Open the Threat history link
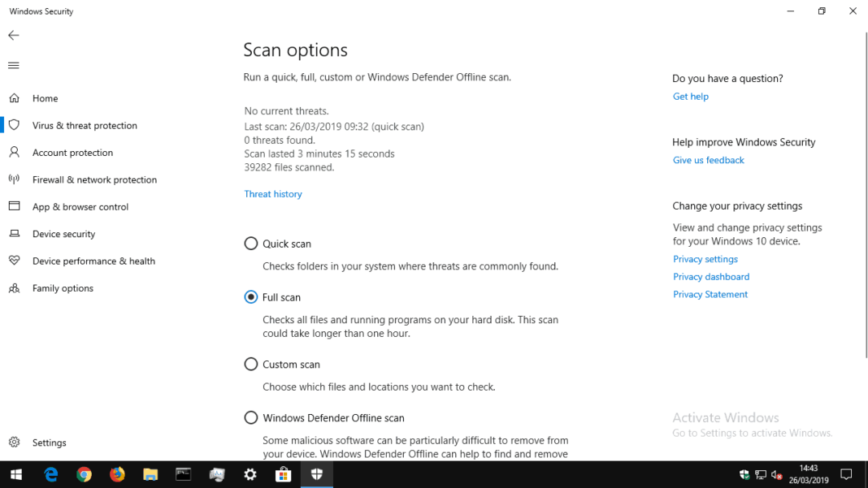Viewport: 868px width, 488px height. pyautogui.click(x=273, y=194)
